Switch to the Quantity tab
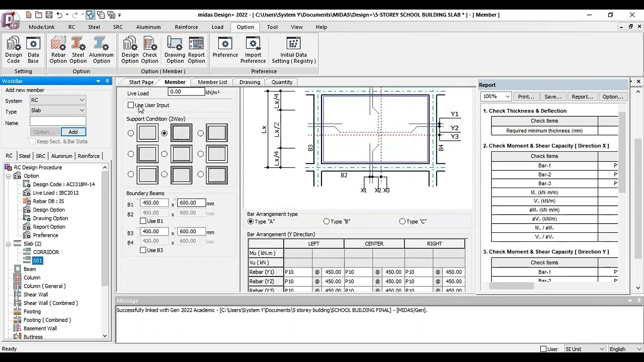 (x=282, y=82)
